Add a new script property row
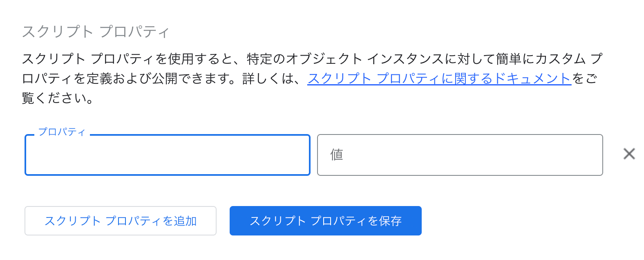The image size is (644, 260). pyautogui.click(x=121, y=221)
